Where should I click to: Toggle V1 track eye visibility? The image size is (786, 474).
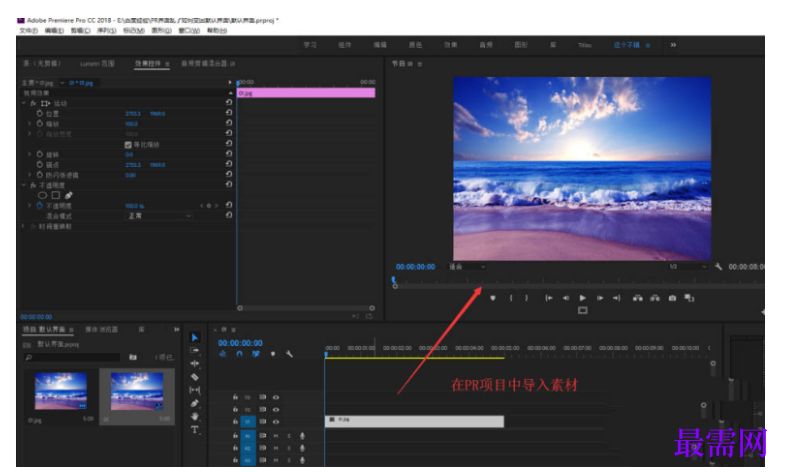click(x=276, y=422)
